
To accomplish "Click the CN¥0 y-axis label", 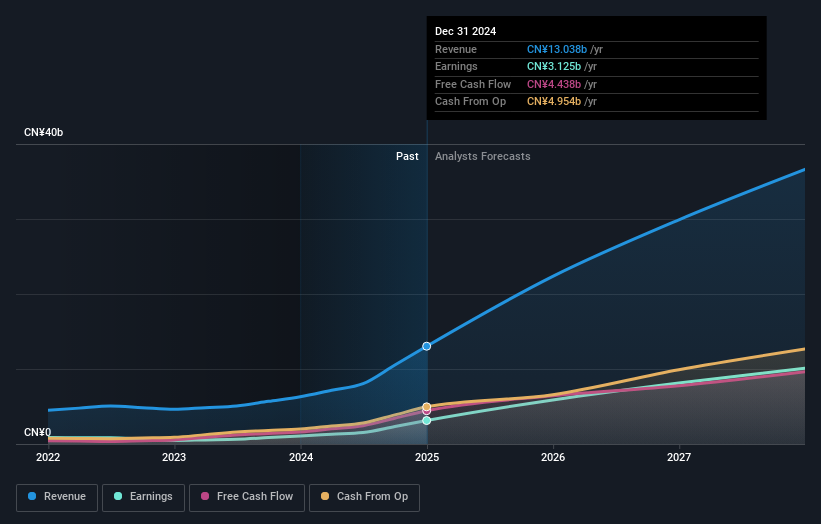I will coord(38,432).
